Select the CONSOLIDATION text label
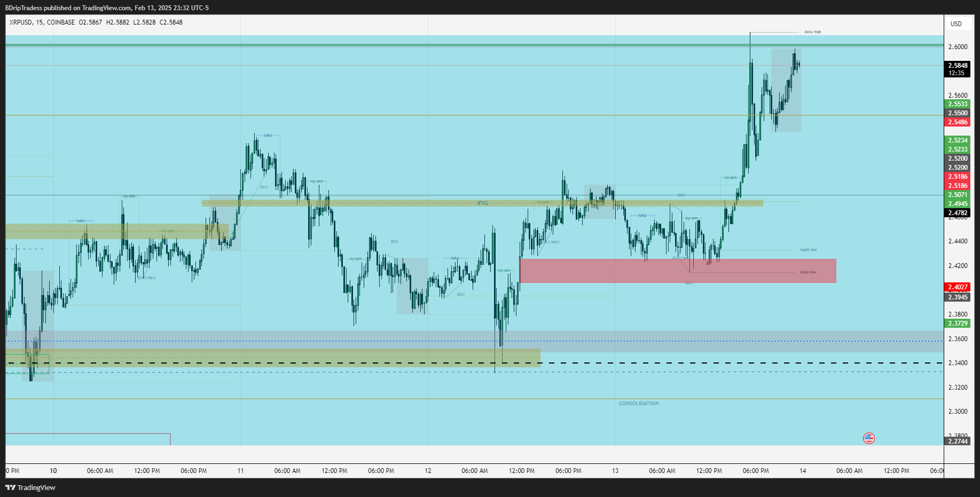The width and height of the screenshot is (980, 497). pyautogui.click(x=639, y=404)
